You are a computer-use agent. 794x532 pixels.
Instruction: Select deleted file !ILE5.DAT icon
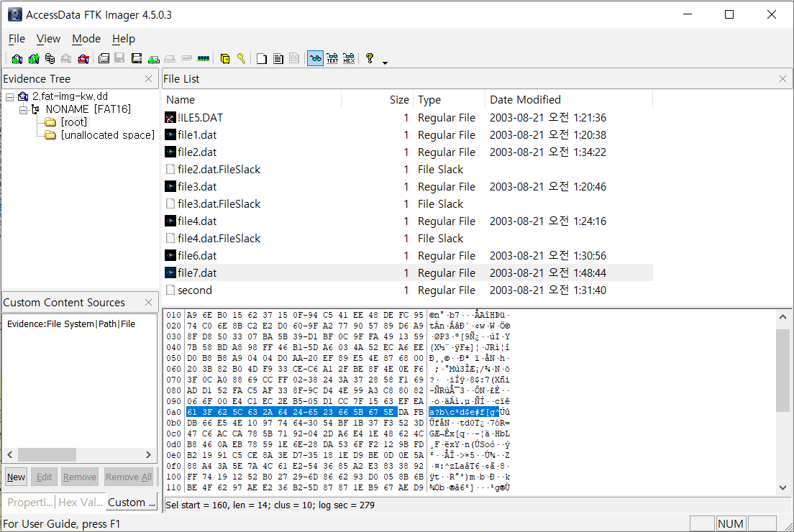point(170,118)
